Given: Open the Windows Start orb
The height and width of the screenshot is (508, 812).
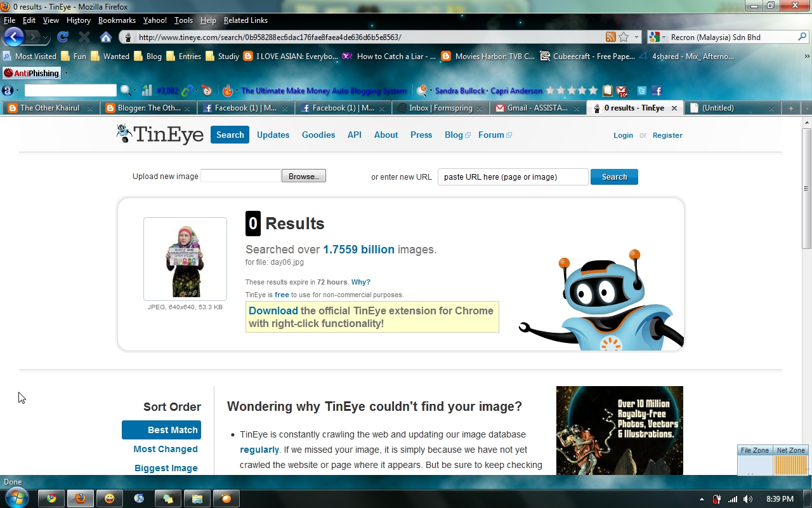Looking at the screenshot, I should click(x=17, y=498).
